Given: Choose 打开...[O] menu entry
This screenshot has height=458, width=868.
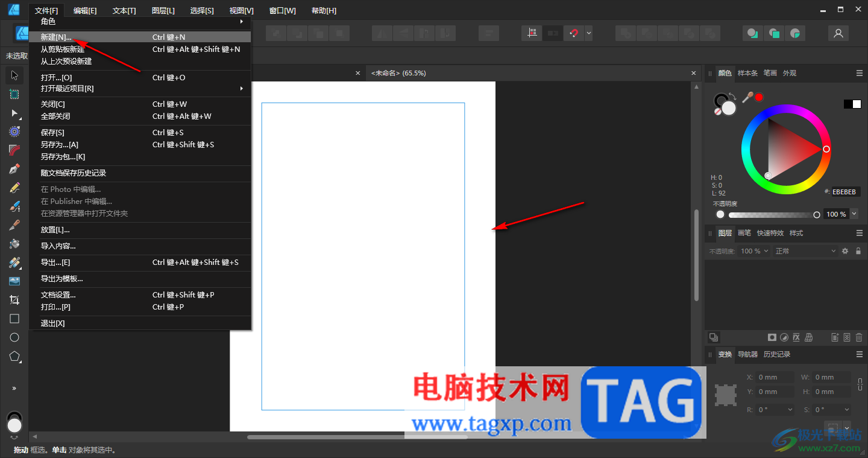Looking at the screenshot, I should [x=140, y=77].
